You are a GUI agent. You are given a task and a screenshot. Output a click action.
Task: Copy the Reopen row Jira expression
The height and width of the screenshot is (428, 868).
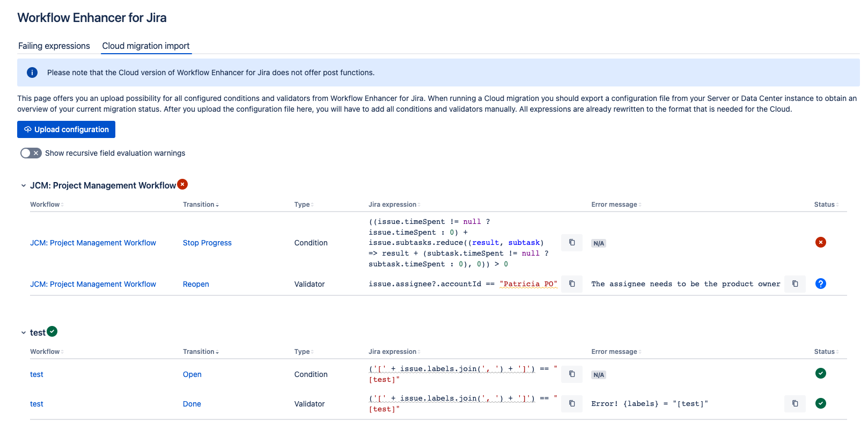tap(572, 284)
